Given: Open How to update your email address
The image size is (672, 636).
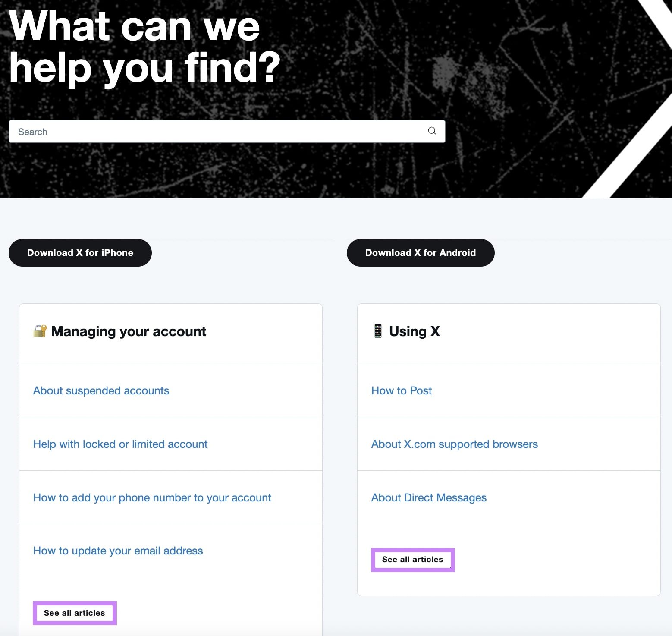Looking at the screenshot, I should pyautogui.click(x=118, y=551).
